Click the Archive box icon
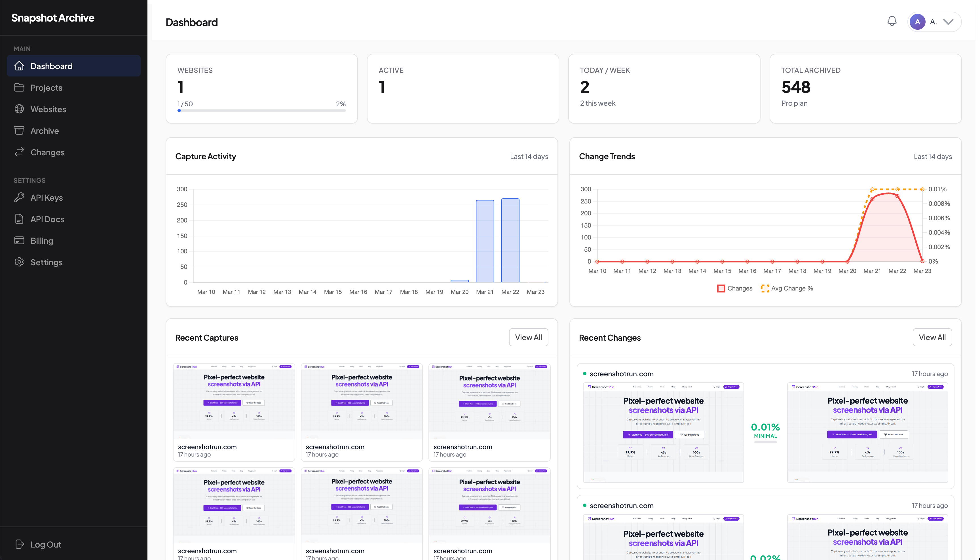Screen dimensions: 980x560 pos(19,130)
